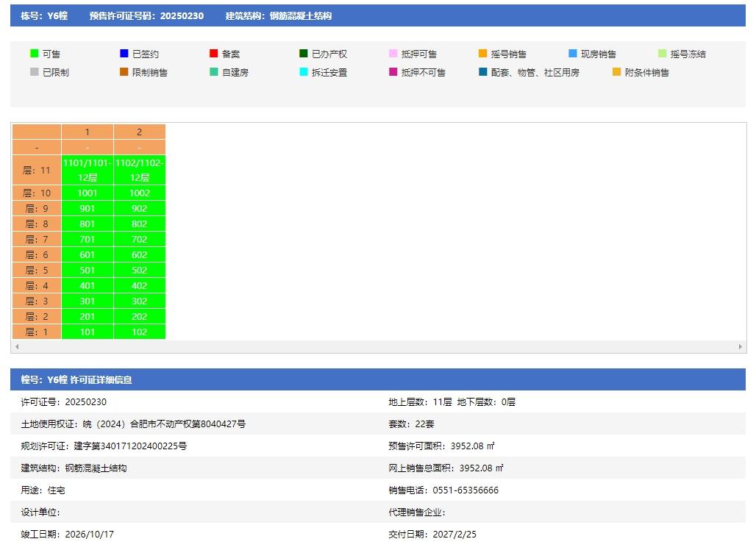Click the red 备案 legend swatch
This screenshot has width=756, height=550.
[213, 54]
